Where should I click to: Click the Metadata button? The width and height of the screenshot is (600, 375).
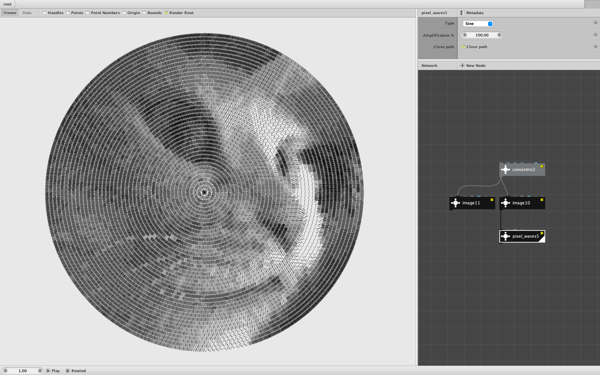[x=471, y=13]
